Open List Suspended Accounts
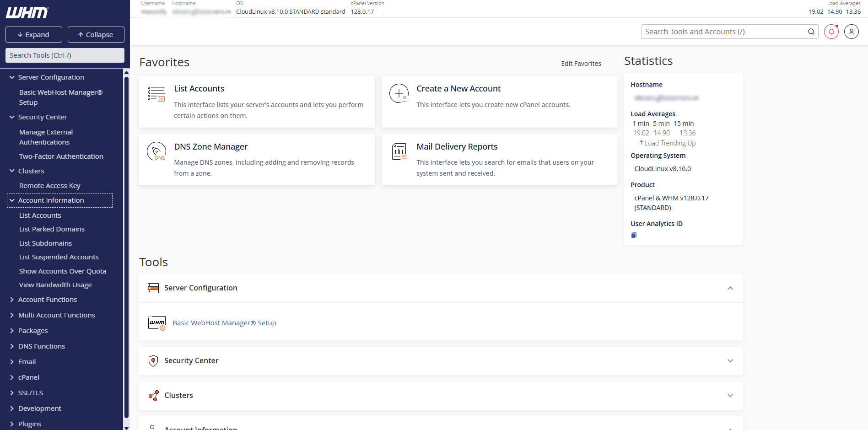Screen dimensions: 868x430 tap(59, 257)
